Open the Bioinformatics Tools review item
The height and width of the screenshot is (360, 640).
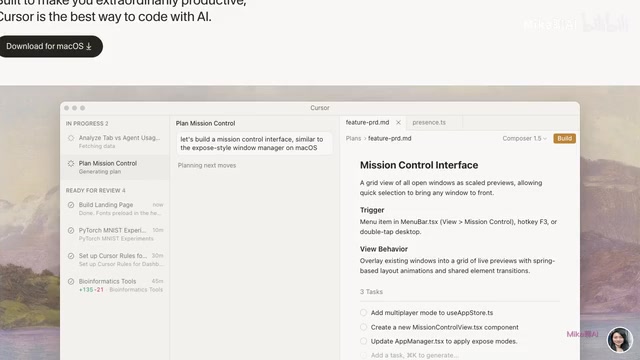click(x=115, y=285)
